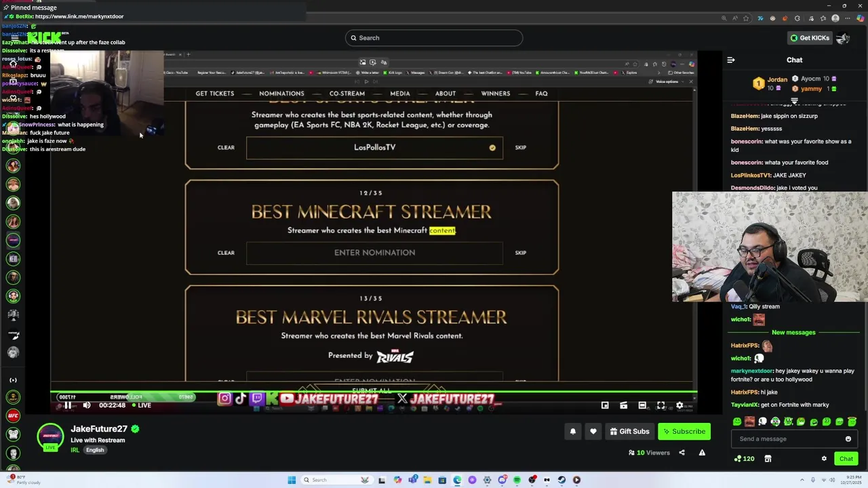This screenshot has height=488, width=868.
Task: Expand the sidebar with the (•) toggle
Action: [x=13, y=380]
